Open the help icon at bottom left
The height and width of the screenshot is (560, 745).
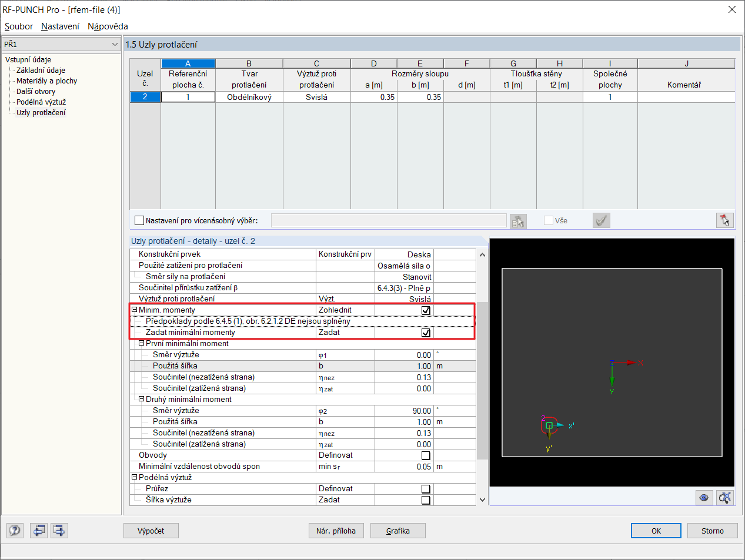tap(15, 531)
